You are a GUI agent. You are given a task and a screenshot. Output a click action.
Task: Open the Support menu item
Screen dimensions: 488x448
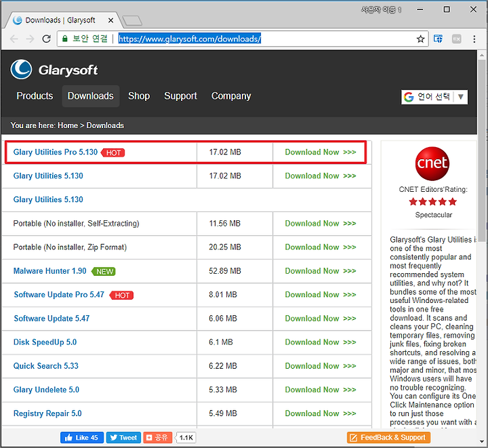(180, 96)
